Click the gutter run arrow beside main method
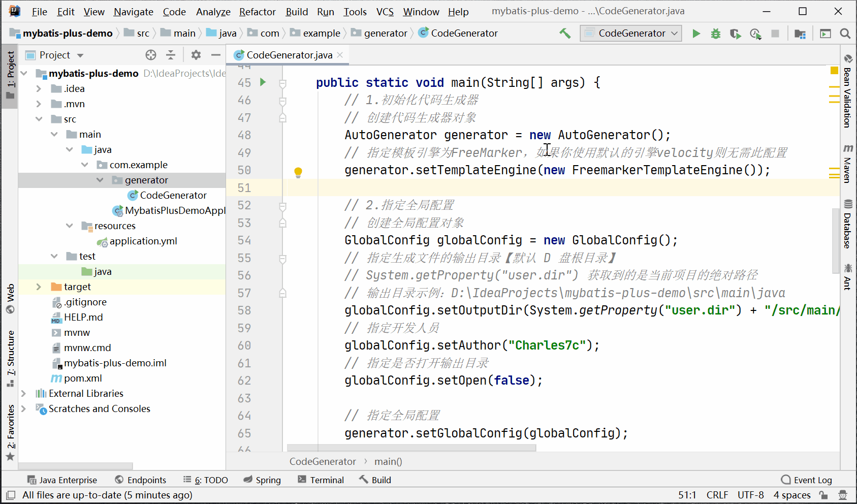 (263, 82)
